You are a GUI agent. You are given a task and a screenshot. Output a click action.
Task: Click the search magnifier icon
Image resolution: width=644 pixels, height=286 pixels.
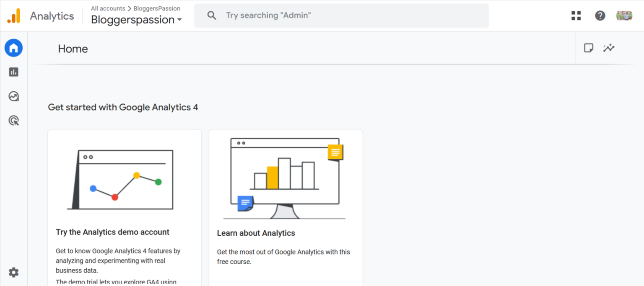tap(212, 15)
